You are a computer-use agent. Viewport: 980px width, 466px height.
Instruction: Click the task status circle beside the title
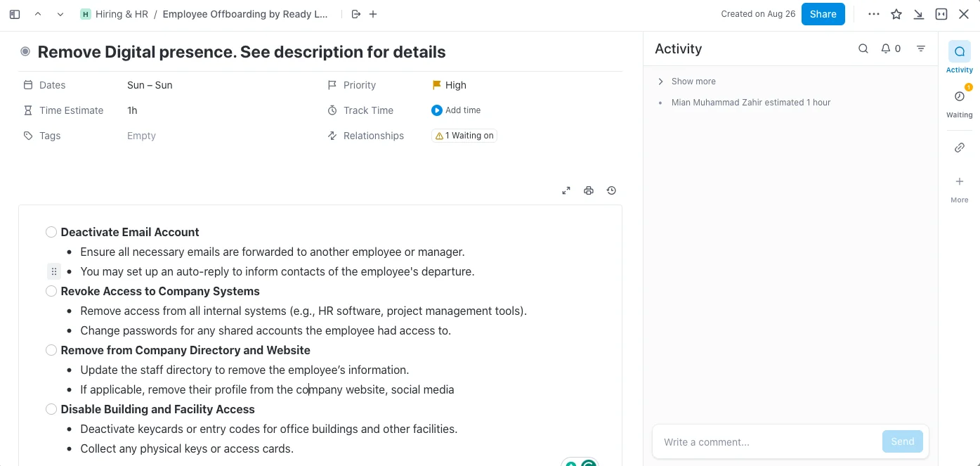click(x=25, y=51)
